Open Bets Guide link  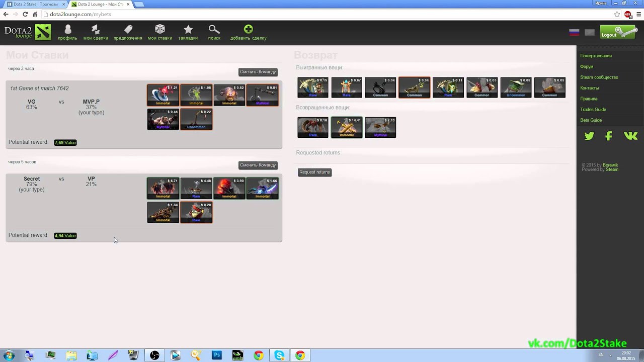pyautogui.click(x=591, y=120)
